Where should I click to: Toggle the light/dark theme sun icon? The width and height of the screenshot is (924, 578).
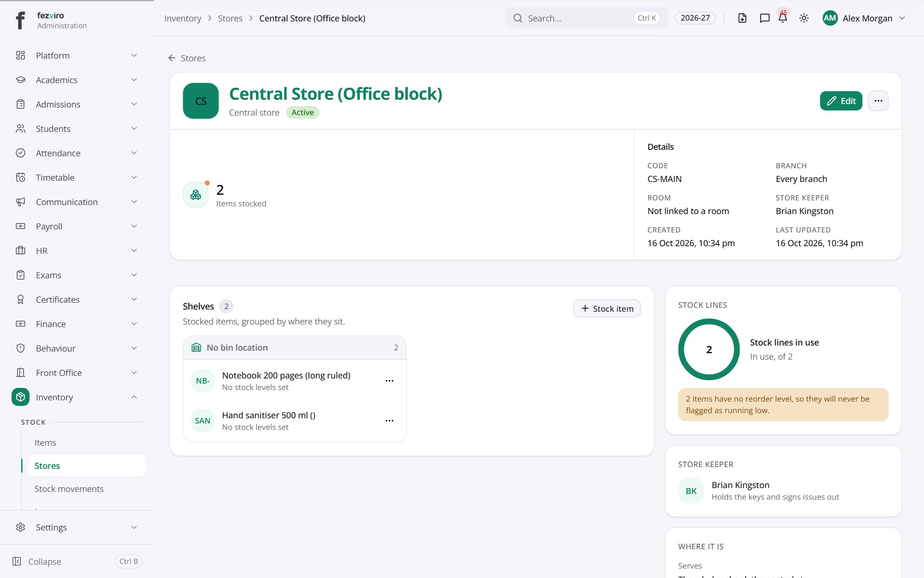coord(804,18)
